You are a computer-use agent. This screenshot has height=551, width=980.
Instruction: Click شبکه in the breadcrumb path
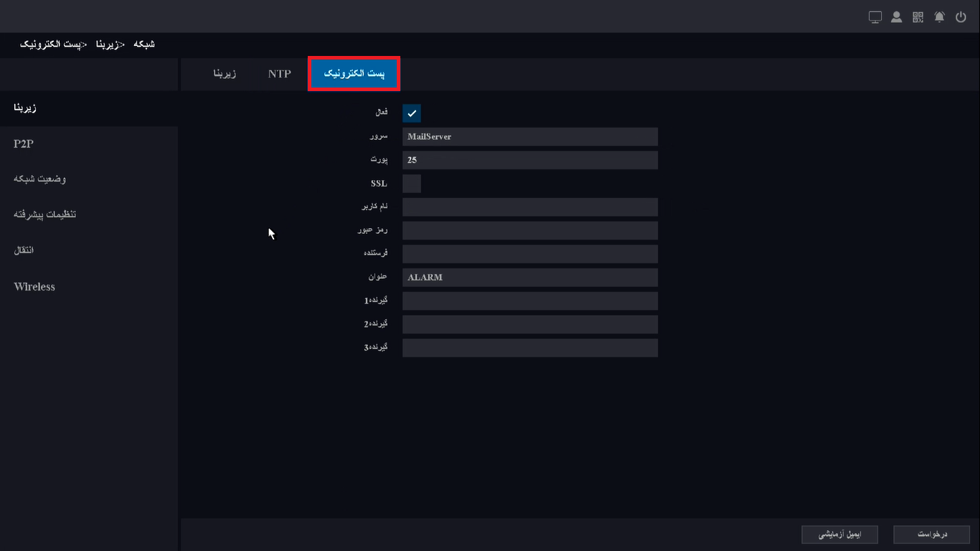tap(144, 44)
